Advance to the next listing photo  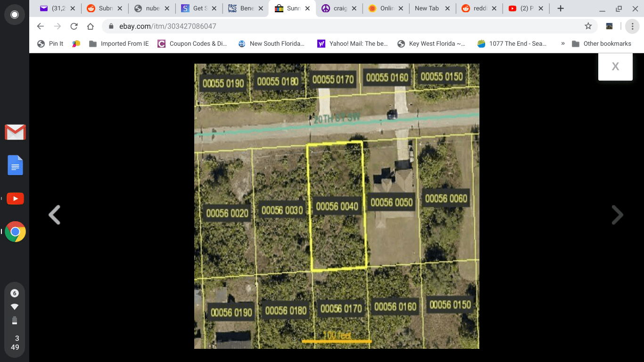coord(617,215)
